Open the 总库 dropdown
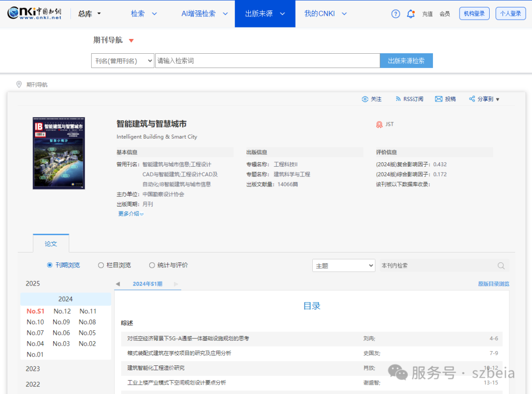This screenshot has width=532, height=394. click(x=89, y=13)
